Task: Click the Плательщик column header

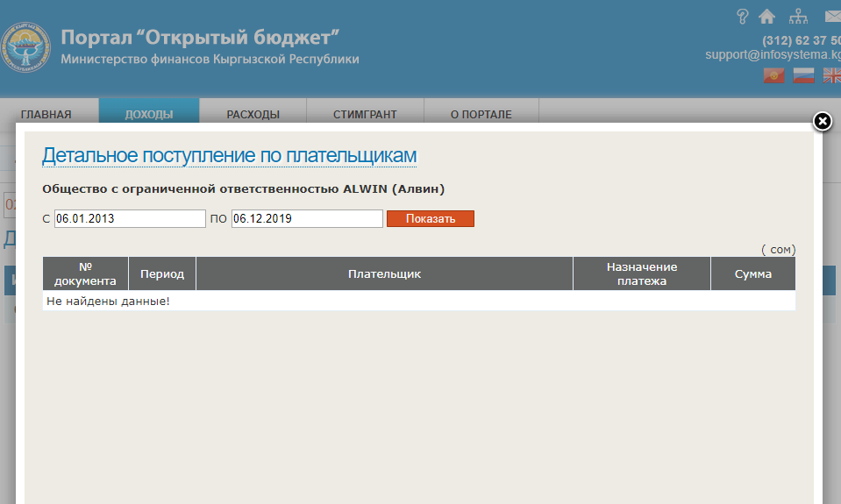Action: point(384,274)
